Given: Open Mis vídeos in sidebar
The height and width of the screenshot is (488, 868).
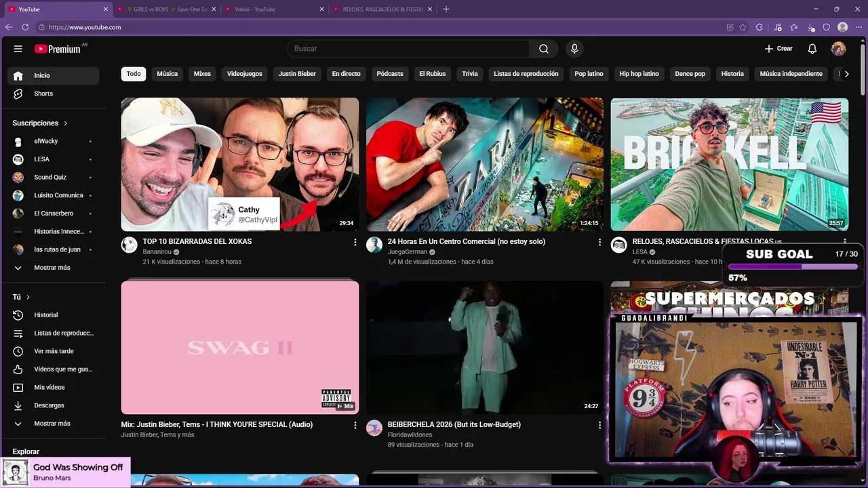Looking at the screenshot, I should point(53,387).
